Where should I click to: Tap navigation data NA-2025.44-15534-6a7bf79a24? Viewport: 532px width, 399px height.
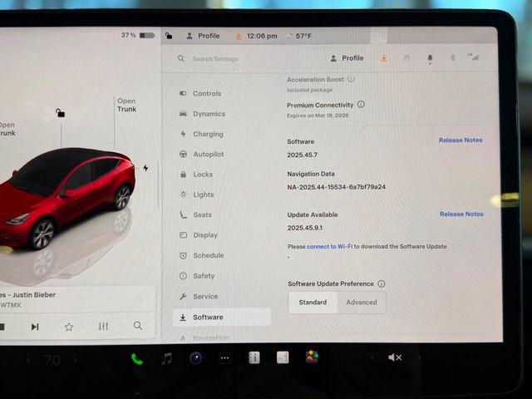336,187
